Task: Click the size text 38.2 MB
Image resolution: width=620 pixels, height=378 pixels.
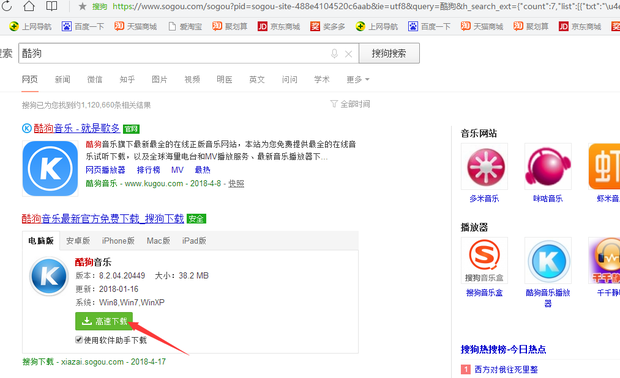Action: (193, 276)
